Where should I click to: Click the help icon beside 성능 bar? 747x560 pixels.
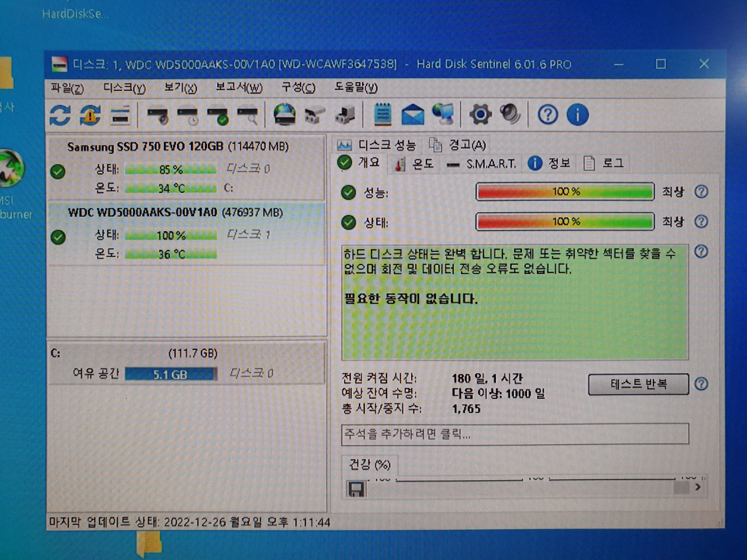pyautogui.click(x=701, y=192)
